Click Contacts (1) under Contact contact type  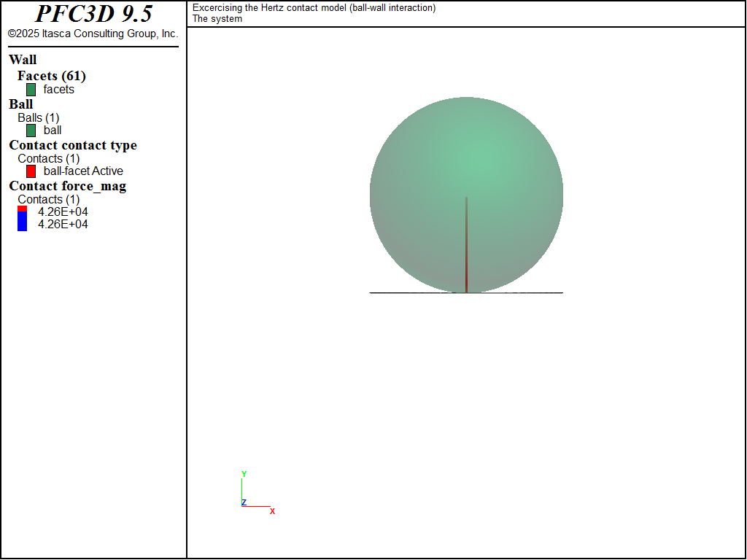pyautogui.click(x=49, y=158)
